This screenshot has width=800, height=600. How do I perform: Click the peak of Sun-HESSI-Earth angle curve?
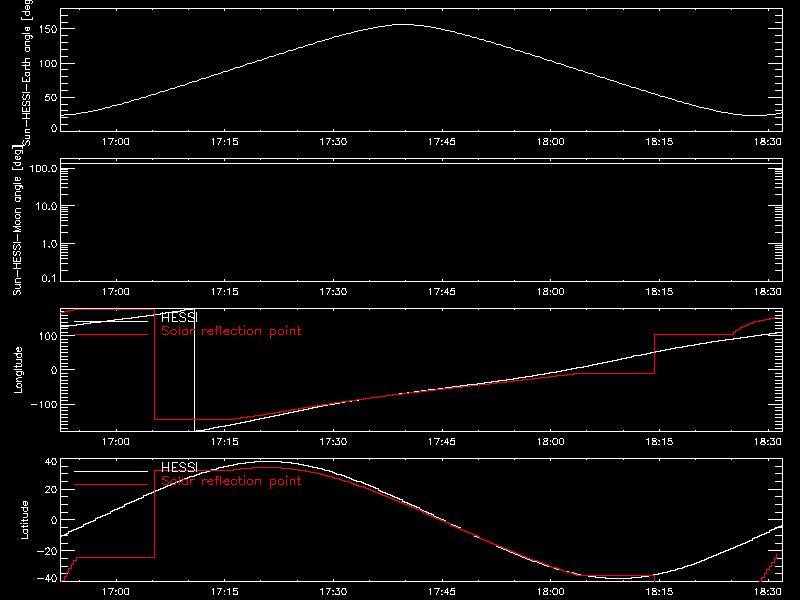404,24
